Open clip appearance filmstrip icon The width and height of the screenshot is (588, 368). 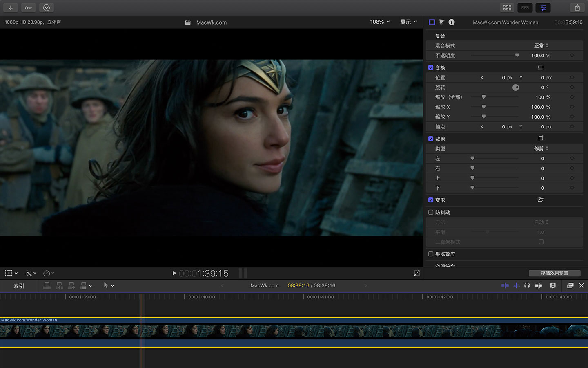pos(553,285)
